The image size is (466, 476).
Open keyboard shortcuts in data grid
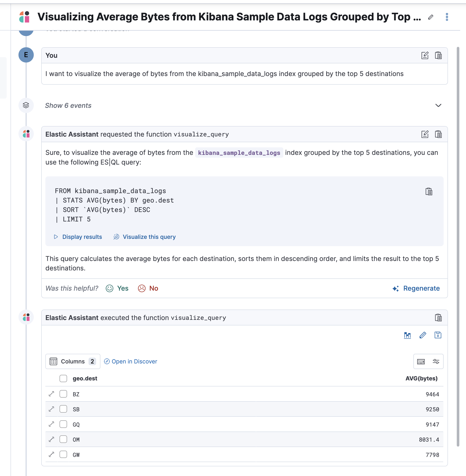click(x=421, y=361)
